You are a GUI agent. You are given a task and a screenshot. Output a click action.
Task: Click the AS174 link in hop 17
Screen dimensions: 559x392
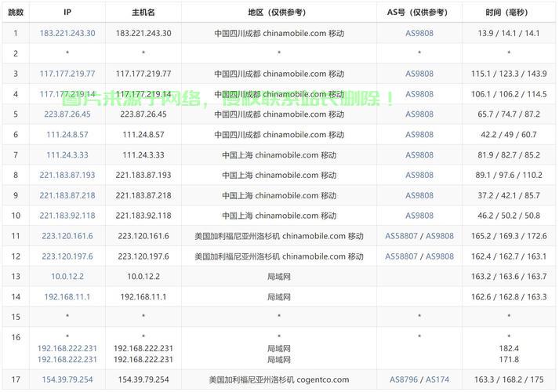tap(437, 380)
